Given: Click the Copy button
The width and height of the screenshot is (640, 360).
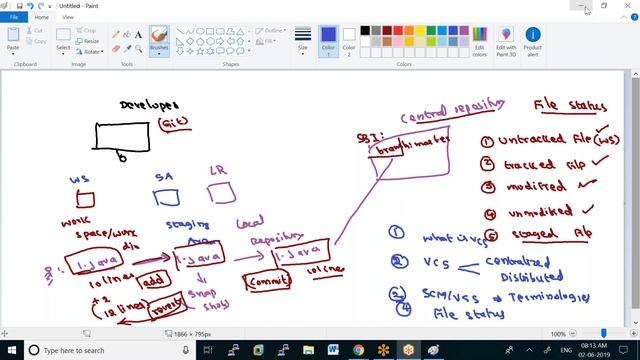Looking at the screenshot, I should pos(36,41).
